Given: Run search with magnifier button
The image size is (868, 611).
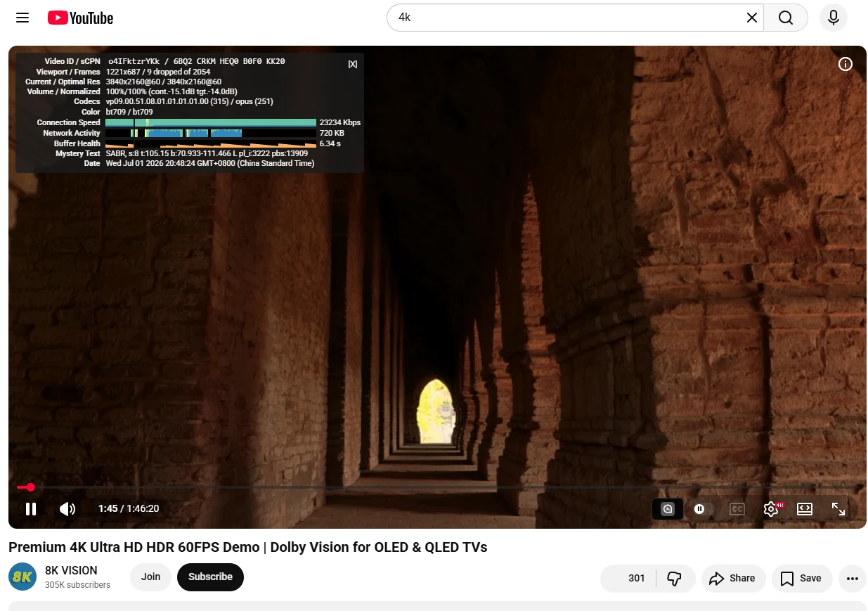Looking at the screenshot, I should coord(785,18).
